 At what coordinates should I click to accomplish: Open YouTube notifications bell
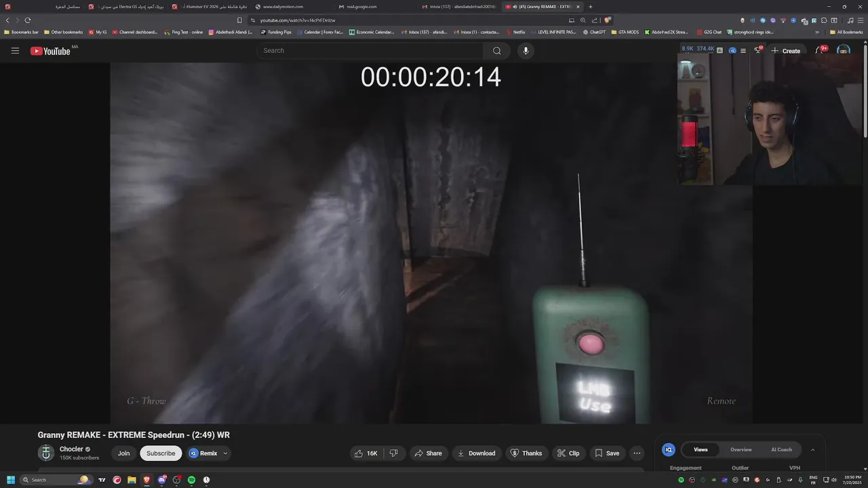point(820,51)
